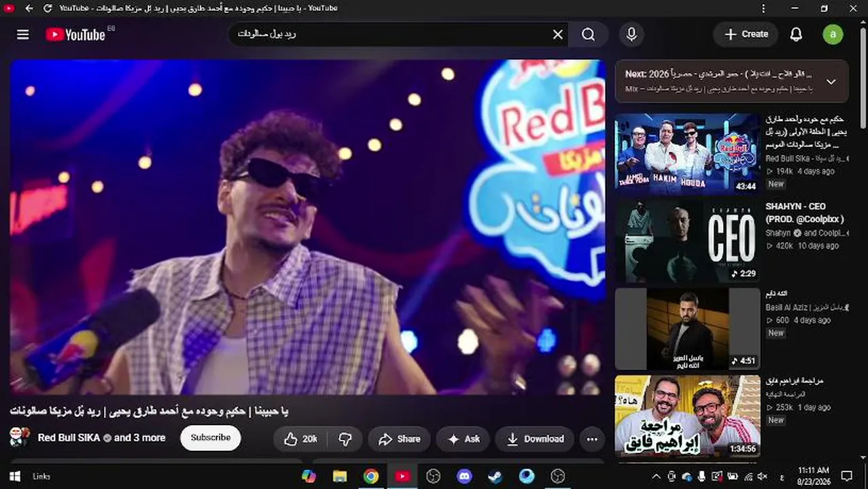Image resolution: width=868 pixels, height=489 pixels.
Task: Switch to Chrome in the taskbar
Action: tap(371, 476)
